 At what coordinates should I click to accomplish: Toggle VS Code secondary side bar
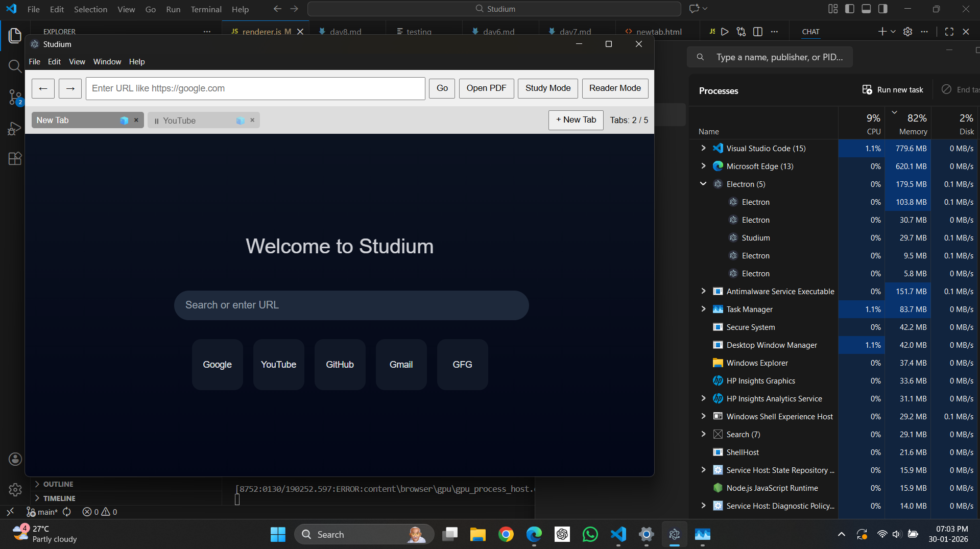click(x=882, y=9)
